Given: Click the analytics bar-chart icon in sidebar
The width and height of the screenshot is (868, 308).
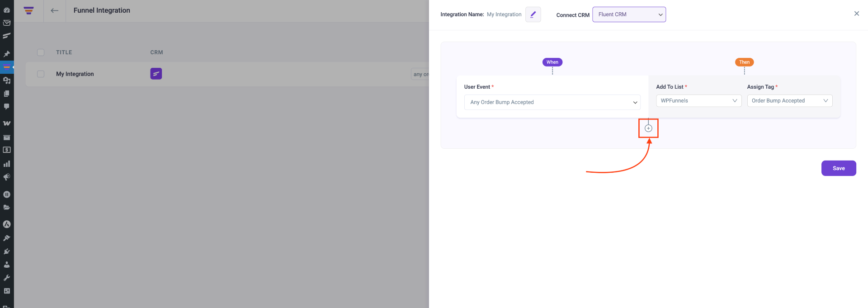Looking at the screenshot, I should click(7, 163).
